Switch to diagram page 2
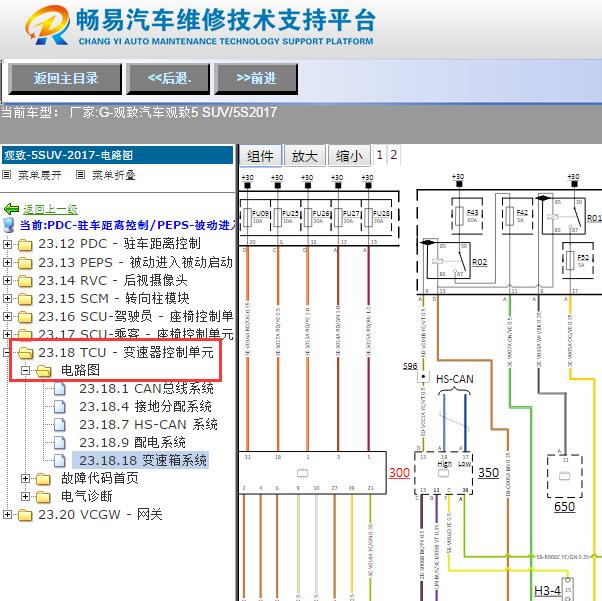 [x=394, y=155]
